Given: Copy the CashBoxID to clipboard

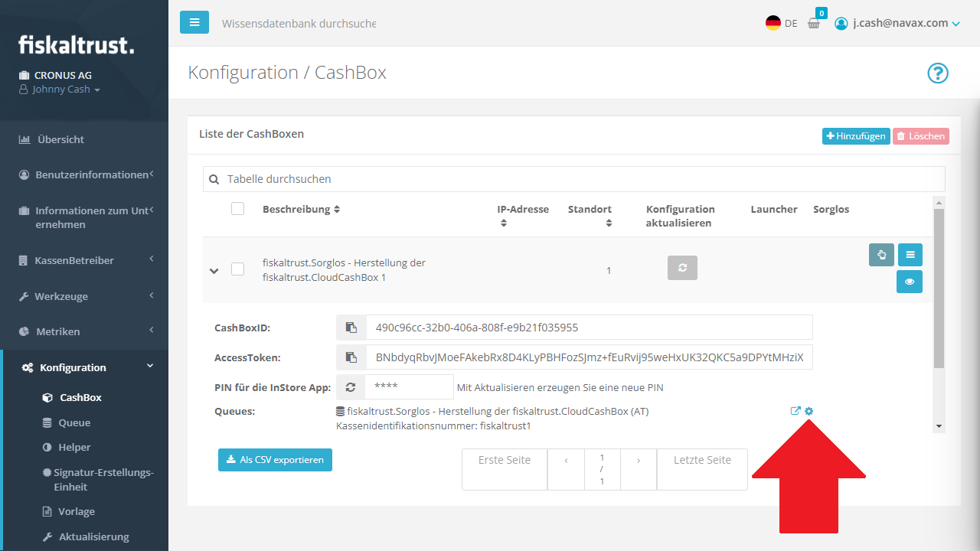Looking at the screenshot, I should [351, 328].
